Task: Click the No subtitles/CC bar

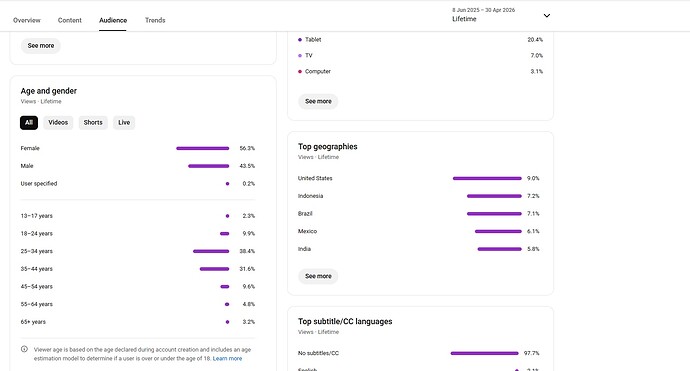Action: (x=484, y=353)
